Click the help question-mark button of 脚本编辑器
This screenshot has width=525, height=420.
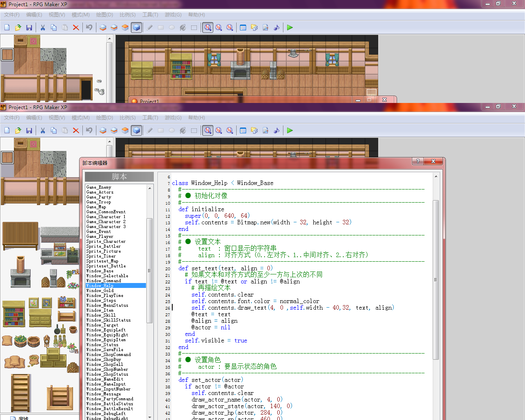coord(418,161)
